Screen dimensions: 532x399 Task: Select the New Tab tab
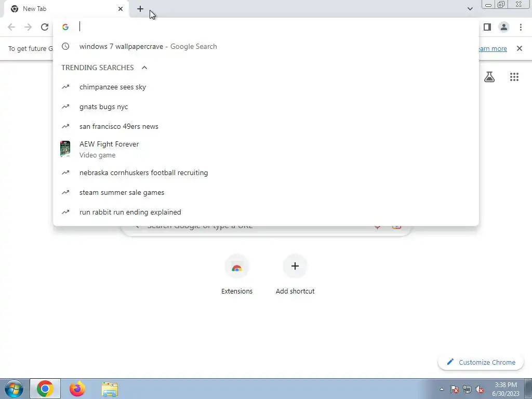tap(66, 9)
